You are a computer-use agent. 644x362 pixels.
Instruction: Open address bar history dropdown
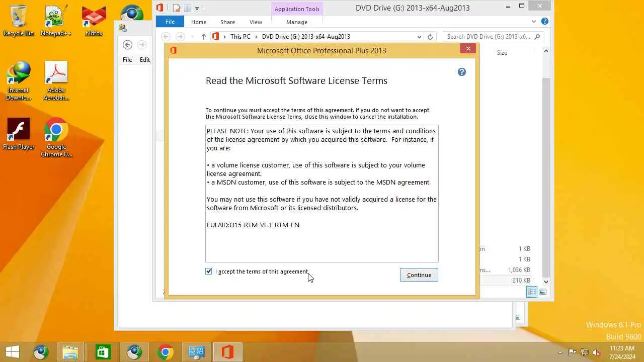(419, 37)
